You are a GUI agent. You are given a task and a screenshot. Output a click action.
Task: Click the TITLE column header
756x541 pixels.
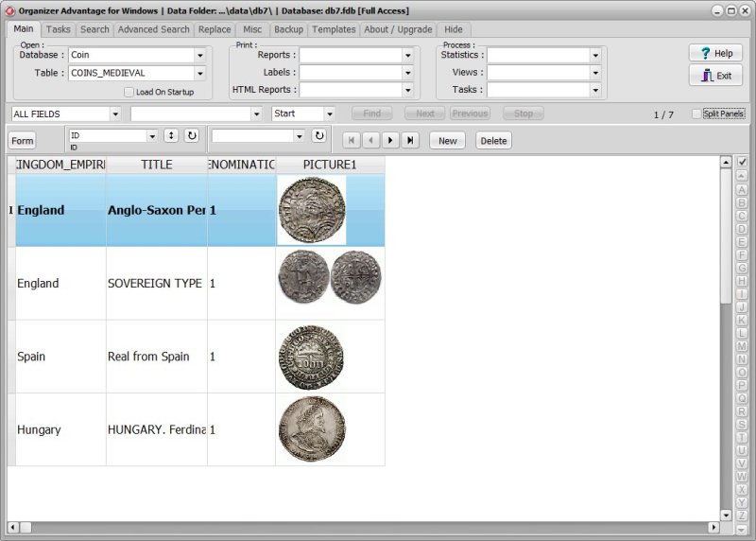[157, 165]
